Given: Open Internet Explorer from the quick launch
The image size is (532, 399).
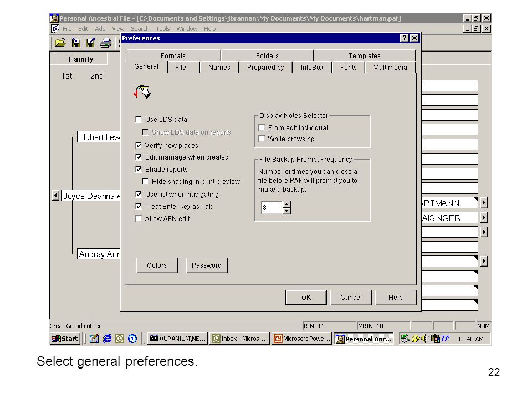Looking at the screenshot, I should pos(107,339).
